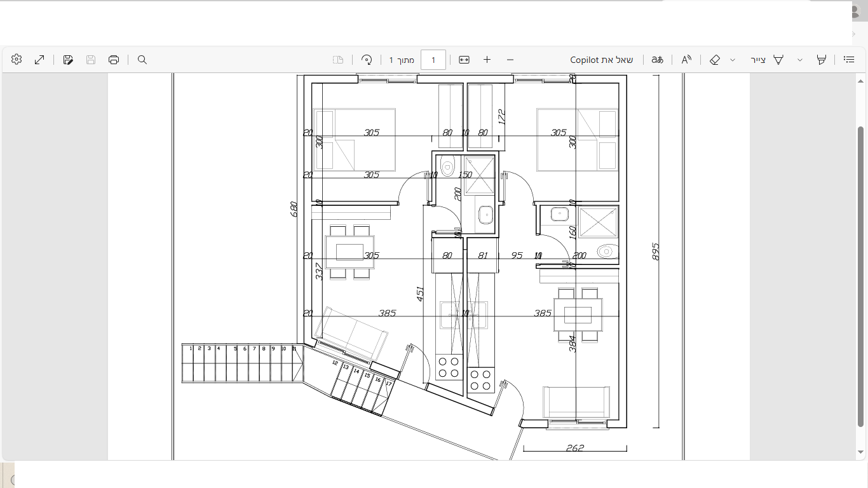The image size is (868, 488).
Task: Zoom in with the plus icon
Action: pos(487,60)
